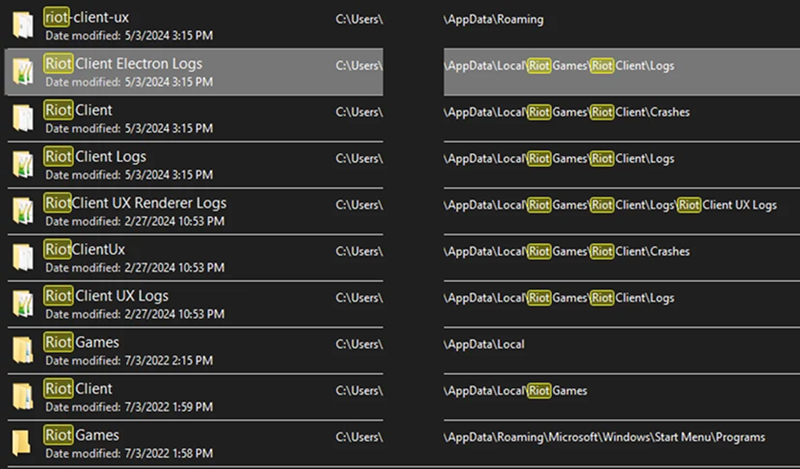Click the folder icon beside riot-client-ux
The image size is (800, 469).
(x=23, y=25)
